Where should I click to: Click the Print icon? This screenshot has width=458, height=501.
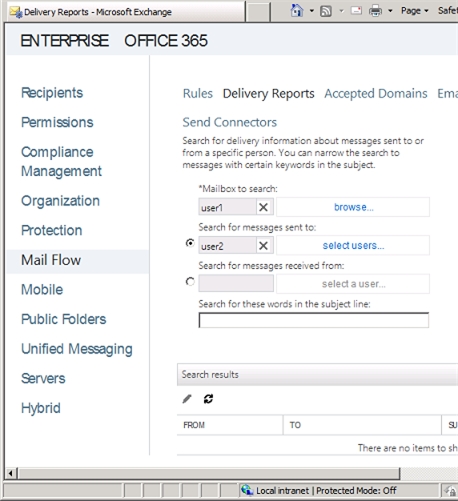(x=375, y=11)
